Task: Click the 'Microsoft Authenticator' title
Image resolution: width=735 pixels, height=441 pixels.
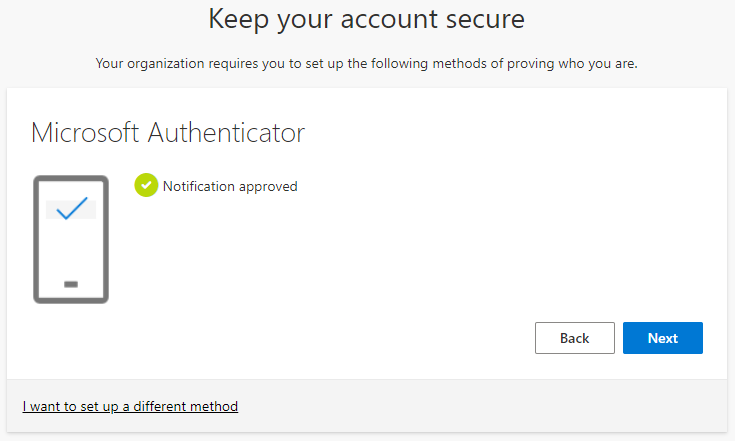Action: pos(167,132)
